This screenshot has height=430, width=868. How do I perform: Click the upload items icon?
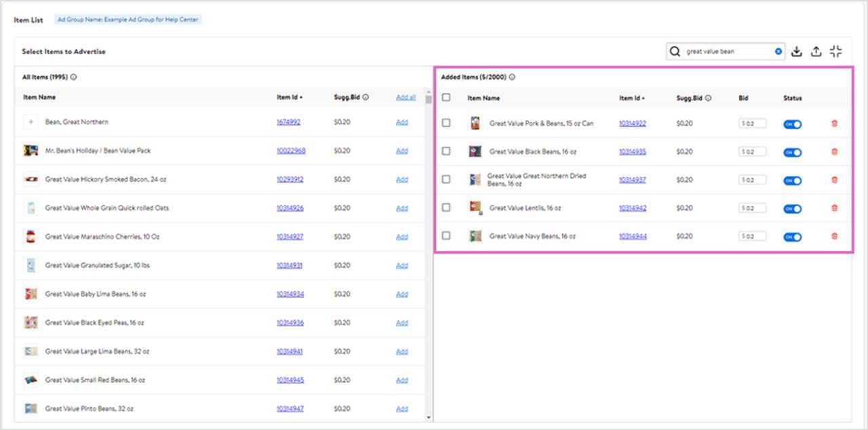click(x=816, y=52)
